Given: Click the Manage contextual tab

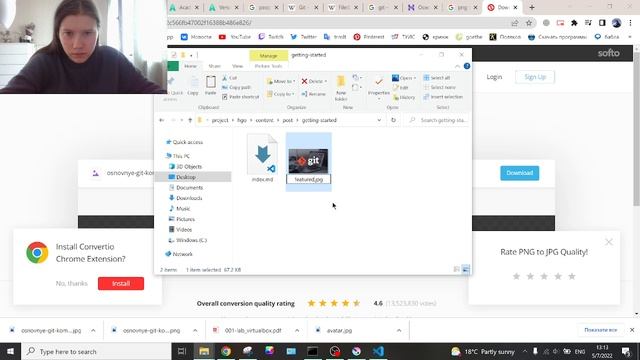Looking at the screenshot, I should pyautogui.click(x=268, y=55).
